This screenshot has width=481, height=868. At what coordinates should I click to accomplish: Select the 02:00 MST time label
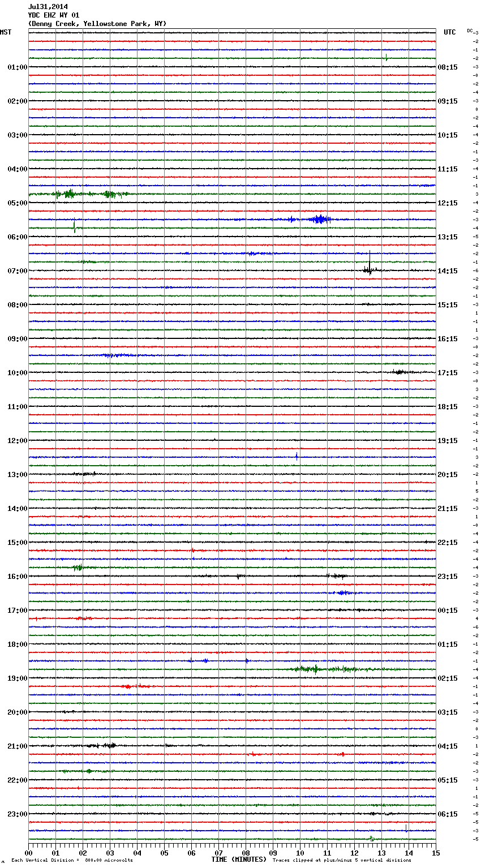pyautogui.click(x=18, y=101)
